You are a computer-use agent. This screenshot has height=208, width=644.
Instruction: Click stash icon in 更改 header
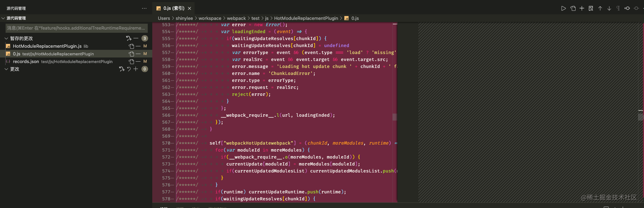[x=122, y=69]
